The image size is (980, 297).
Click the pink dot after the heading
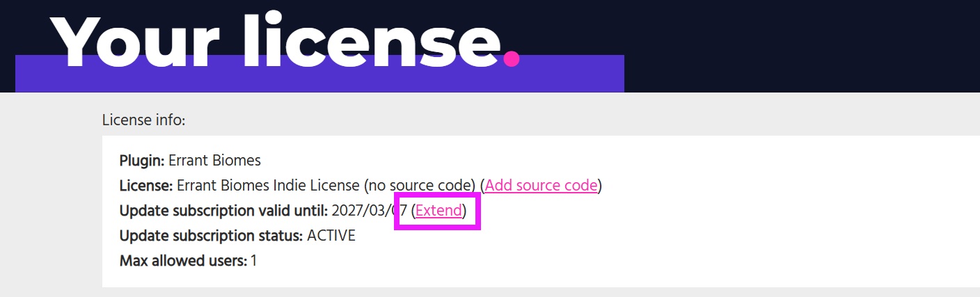pyautogui.click(x=512, y=59)
